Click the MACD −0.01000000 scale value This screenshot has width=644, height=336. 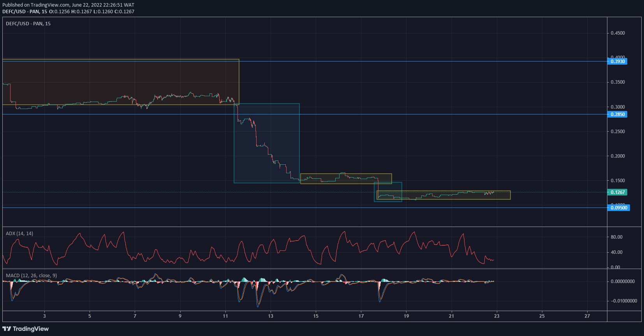(624, 301)
